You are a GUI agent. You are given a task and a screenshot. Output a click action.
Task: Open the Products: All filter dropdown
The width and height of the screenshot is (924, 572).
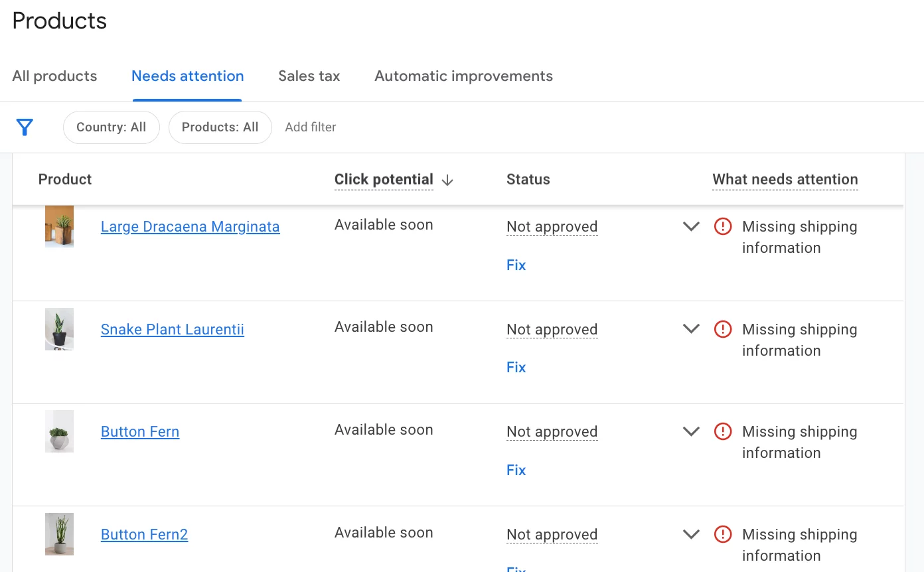(x=220, y=127)
